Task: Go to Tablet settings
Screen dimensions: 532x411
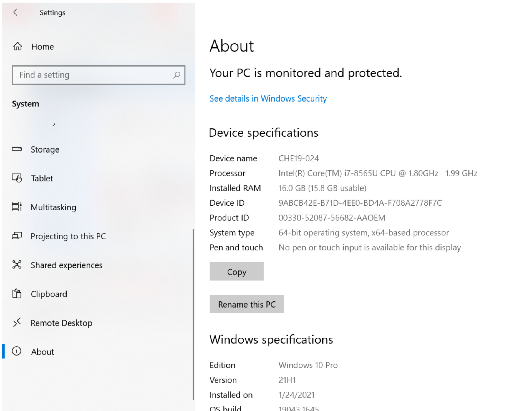Action: pos(99,178)
